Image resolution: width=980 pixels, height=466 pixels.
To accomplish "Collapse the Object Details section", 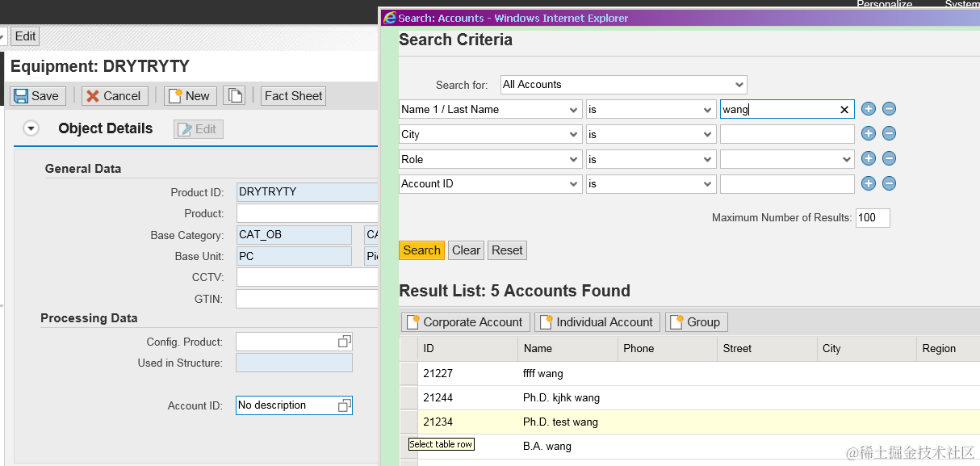I will click(31, 128).
